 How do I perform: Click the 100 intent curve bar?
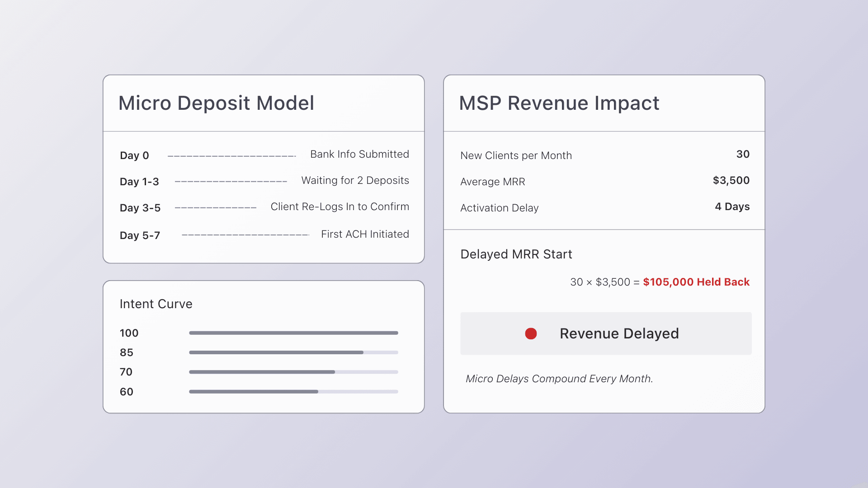click(x=293, y=333)
